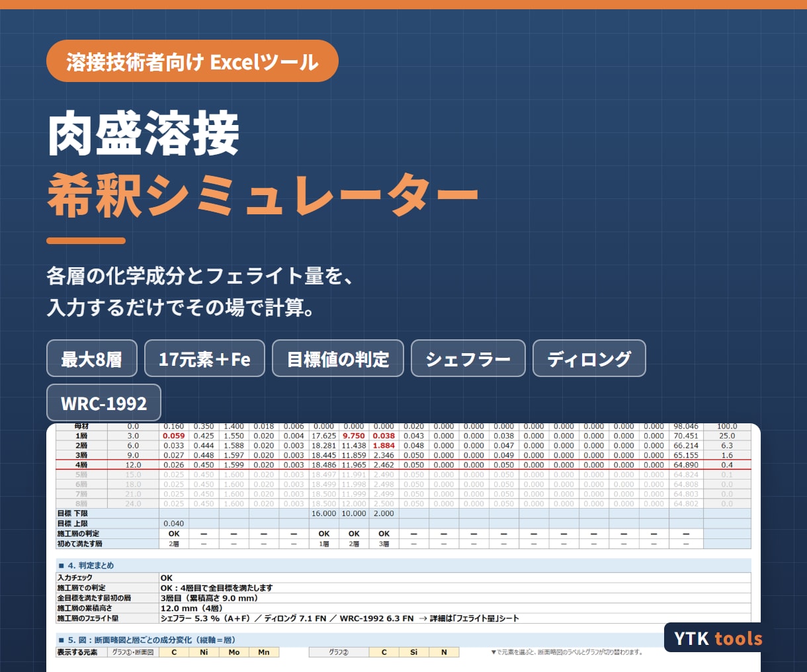Click the 18.281 cell in the 2層 row
This screenshot has width=807, height=672.
click(x=324, y=446)
